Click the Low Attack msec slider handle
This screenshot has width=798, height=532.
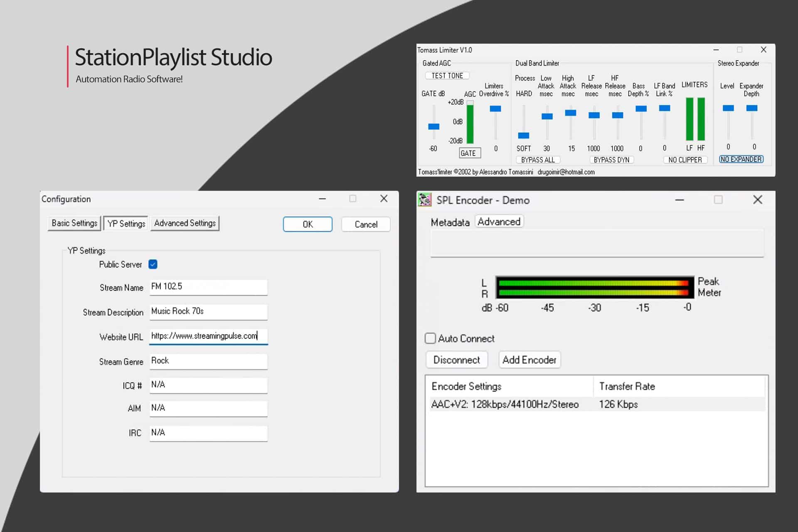[x=547, y=116]
